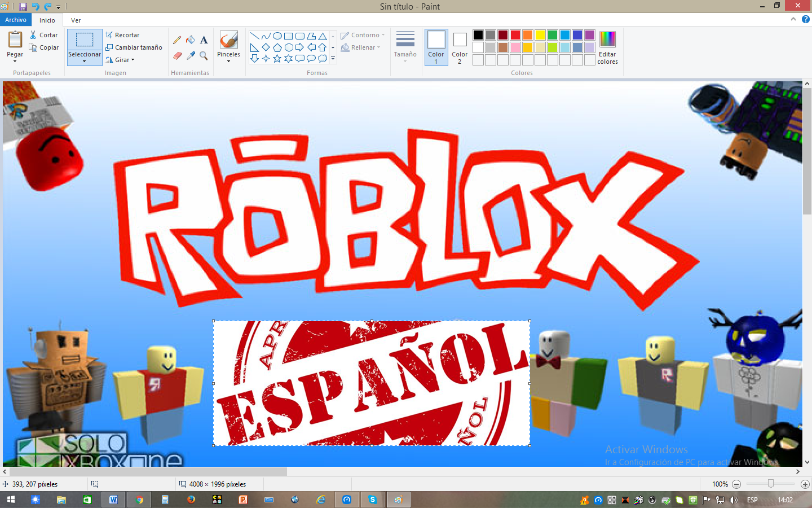Screen dimensions: 812x508
Task: Pick the Rounded rectangular callout shape
Action: 299,58
